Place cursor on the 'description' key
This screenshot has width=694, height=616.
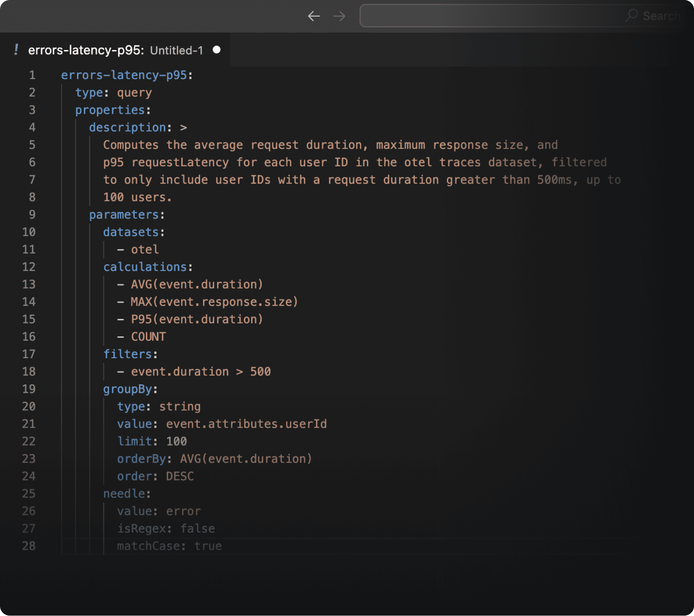coord(127,128)
